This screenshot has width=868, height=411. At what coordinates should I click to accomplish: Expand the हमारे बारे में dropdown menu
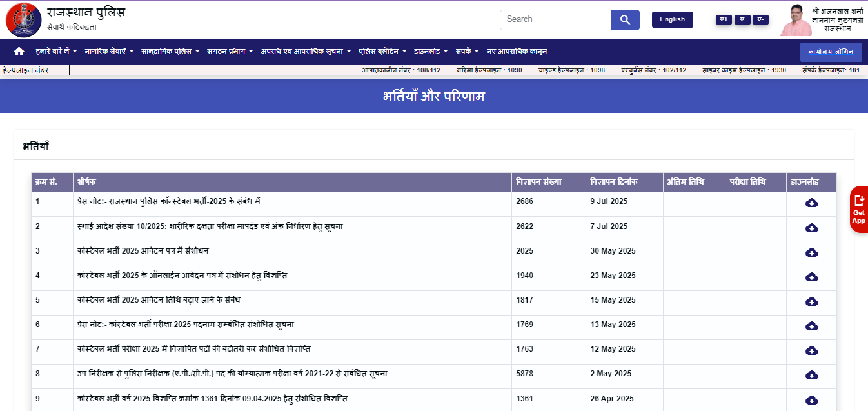[56, 51]
